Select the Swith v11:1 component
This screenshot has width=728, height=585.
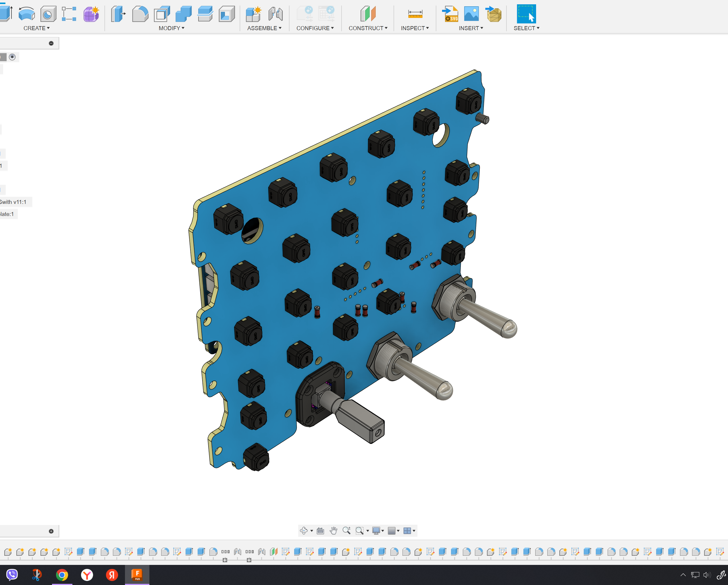[13, 202]
